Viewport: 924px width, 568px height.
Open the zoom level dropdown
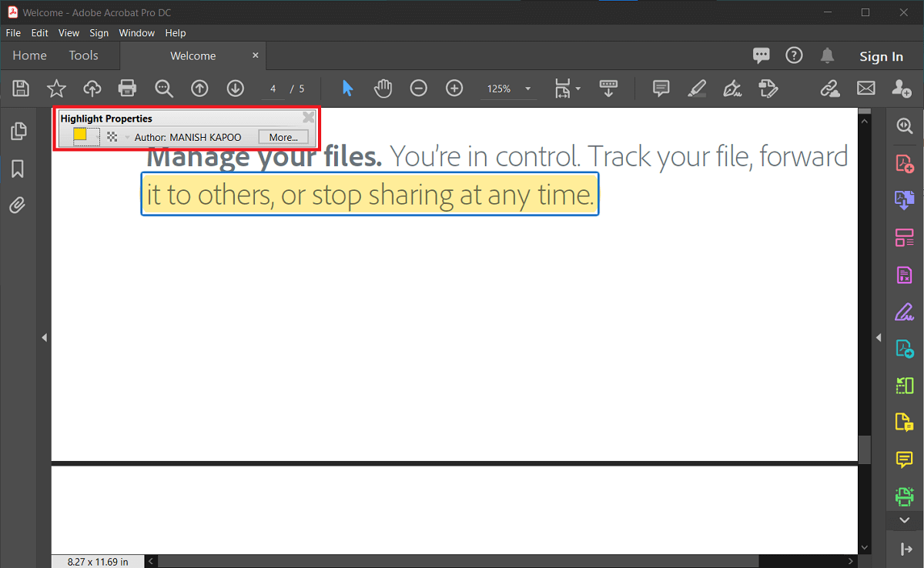(x=527, y=89)
